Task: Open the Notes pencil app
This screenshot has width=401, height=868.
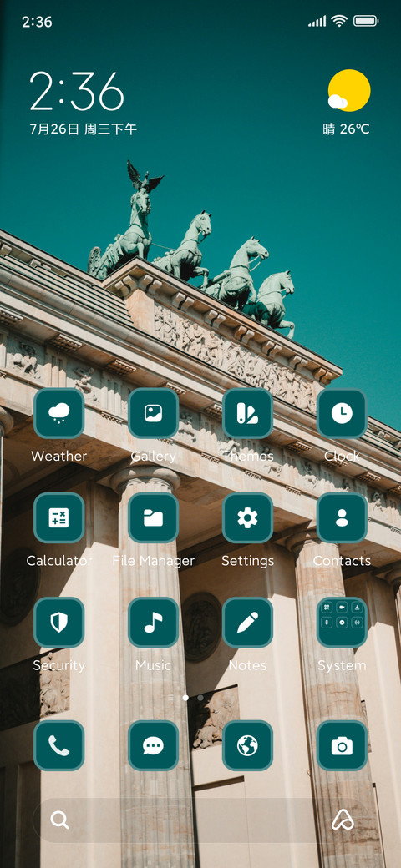Action: pyautogui.click(x=247, y=623)
